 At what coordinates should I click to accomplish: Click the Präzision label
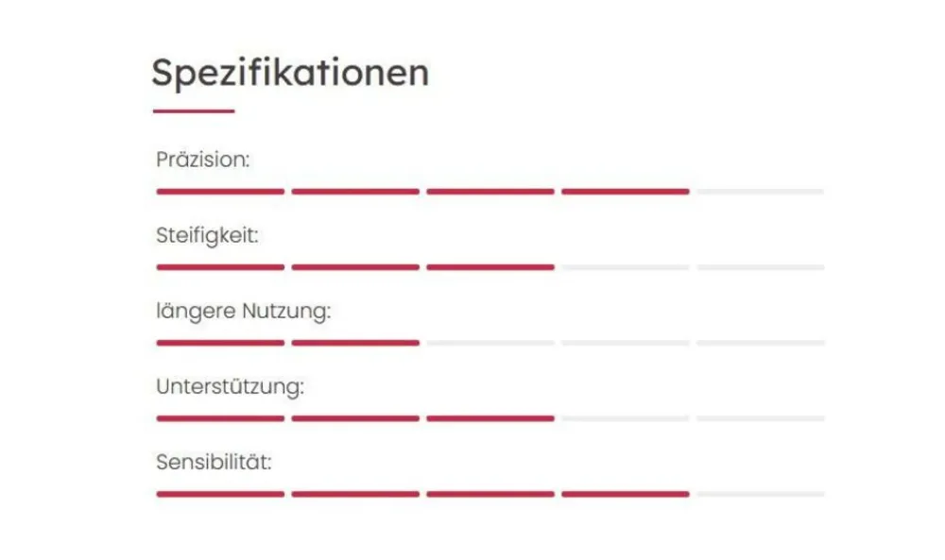[203, 160]
